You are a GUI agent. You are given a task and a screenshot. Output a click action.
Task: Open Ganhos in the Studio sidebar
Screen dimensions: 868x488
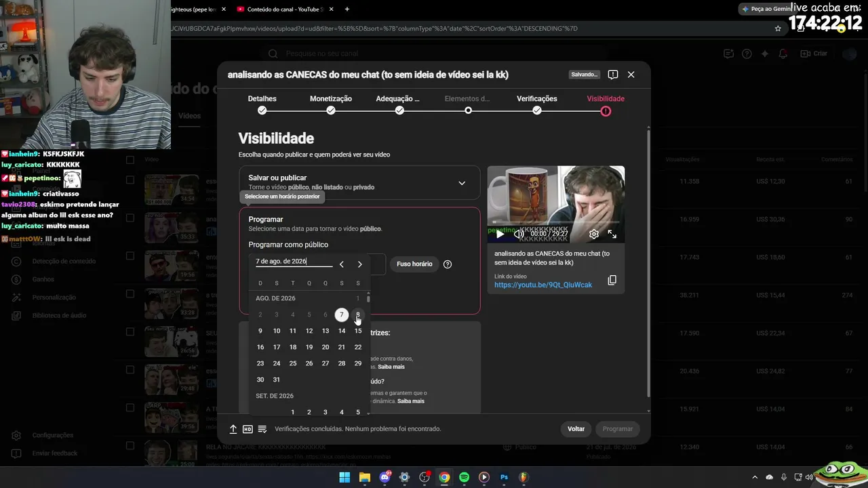click(x=43, y=279)
